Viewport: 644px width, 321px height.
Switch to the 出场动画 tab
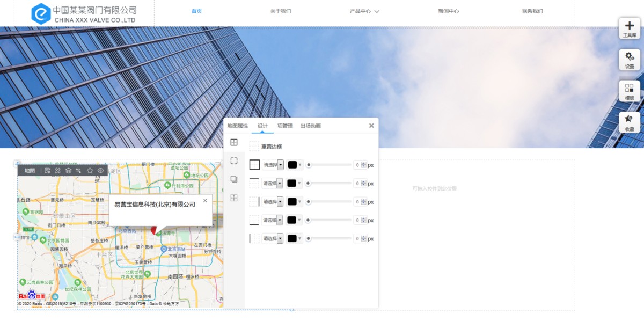tap(310, 126)
